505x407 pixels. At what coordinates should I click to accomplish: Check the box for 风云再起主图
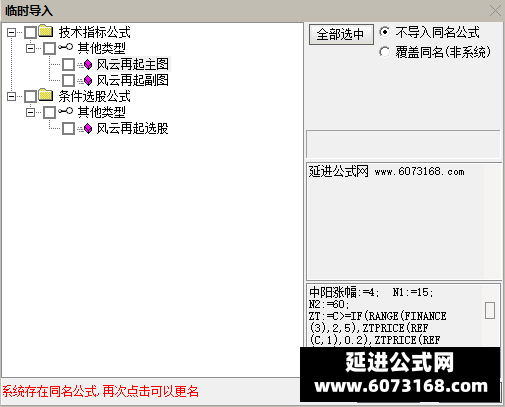[69, 64]
